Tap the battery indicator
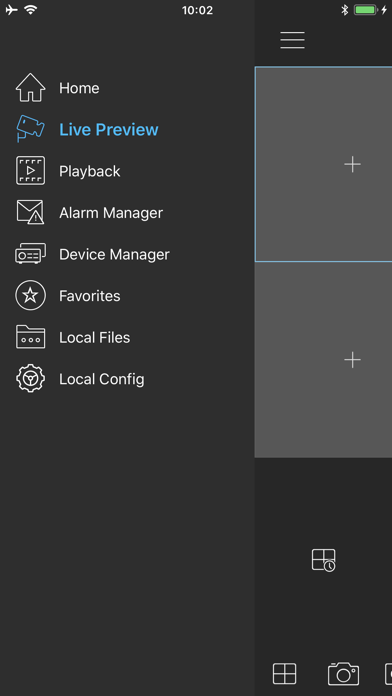 366,10
